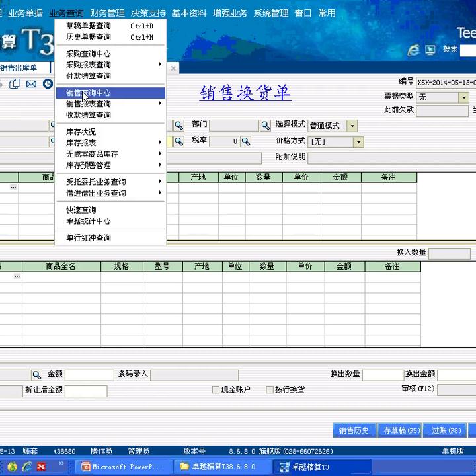The height and width of the screenshot is (476, 476).
Task: Select 单行红冲查询 menu entry
Action: (x=110, y=238)
